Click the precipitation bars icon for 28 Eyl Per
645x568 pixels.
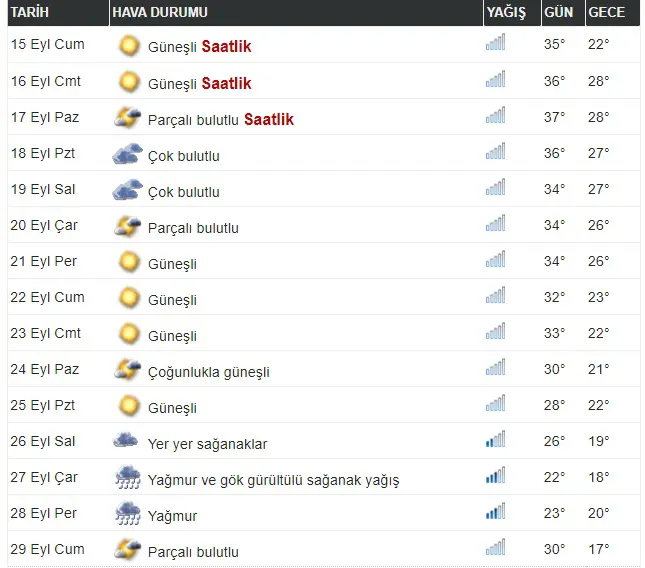point(495,513)
